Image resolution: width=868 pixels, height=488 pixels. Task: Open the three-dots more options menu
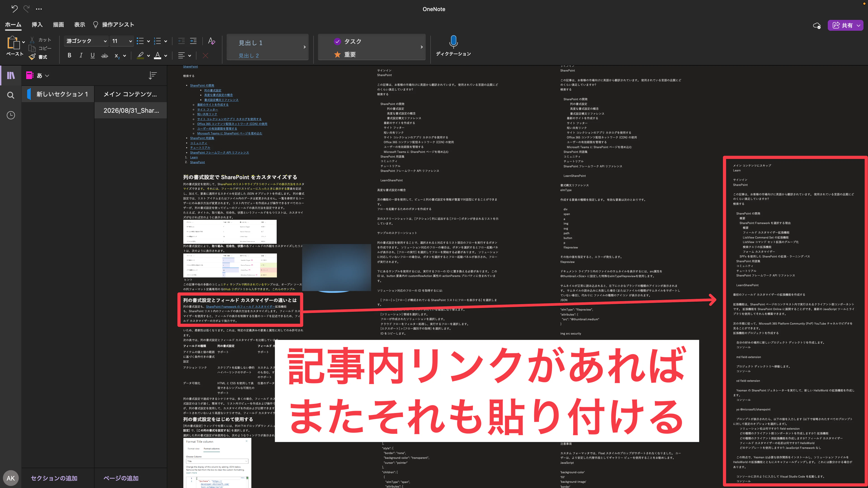(x=39, y=9)
